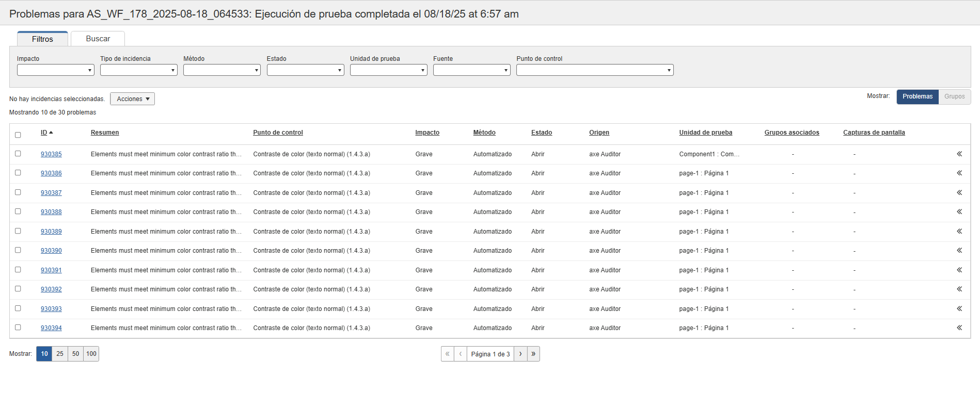980x393 pixels.
Task: Sort table by Impacto column header
Action: 427,133
